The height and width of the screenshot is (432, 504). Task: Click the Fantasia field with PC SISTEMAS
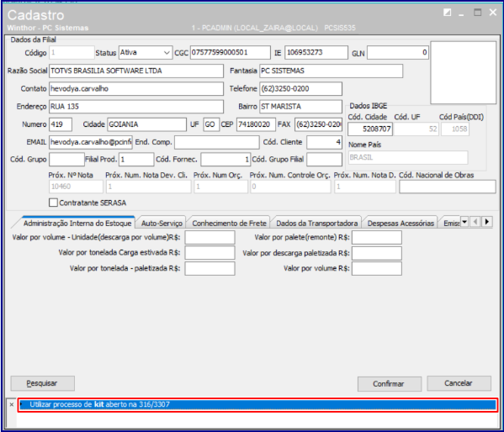(x=331, y=71)
